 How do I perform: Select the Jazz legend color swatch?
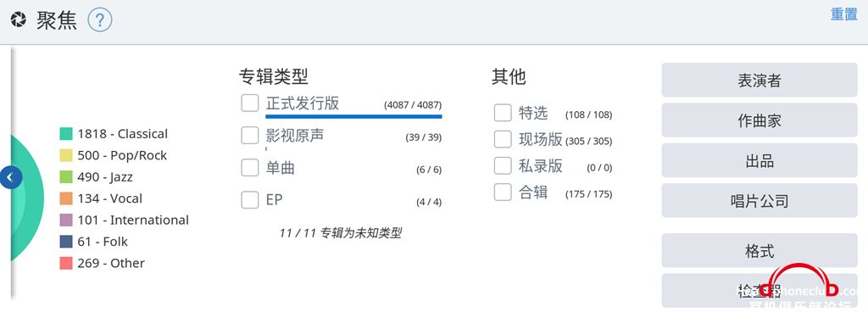pyautogui.click(x=66, y=177)
